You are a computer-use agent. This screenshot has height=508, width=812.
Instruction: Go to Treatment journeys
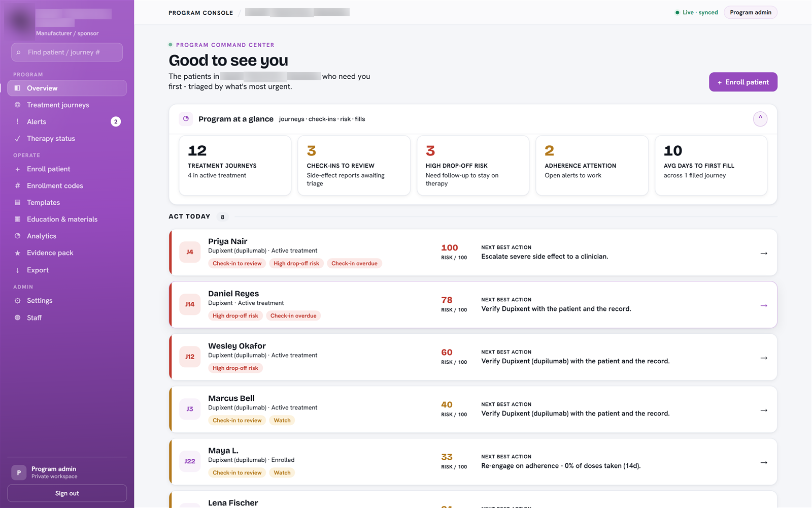[x=67, y=105]
